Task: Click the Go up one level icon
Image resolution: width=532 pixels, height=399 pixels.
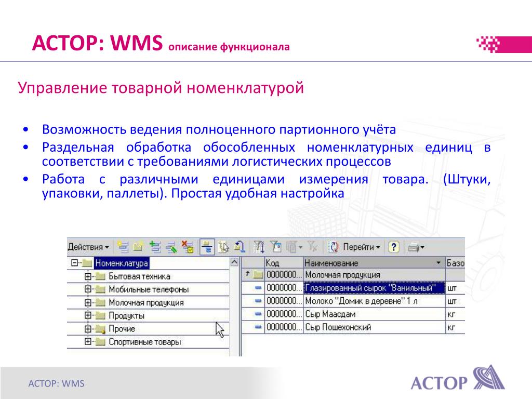Action: tap(240, 247)
